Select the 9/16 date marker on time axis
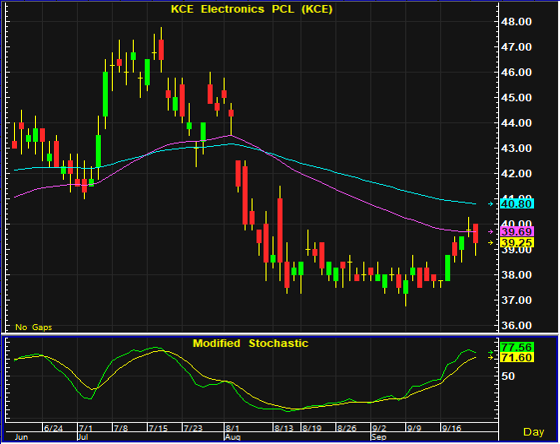Image resolution: width=560 pixels, height=444 pixels. [452, 428]
